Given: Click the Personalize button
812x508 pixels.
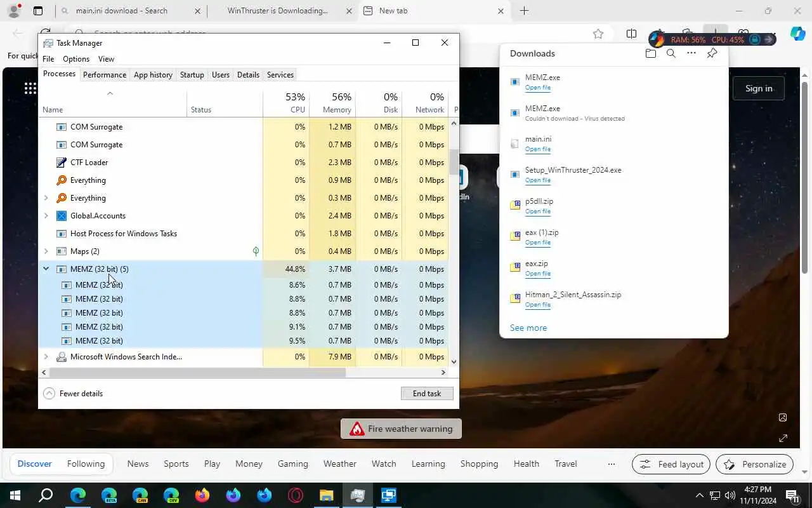Looking at the screenshot, I should tap(755, 464).
